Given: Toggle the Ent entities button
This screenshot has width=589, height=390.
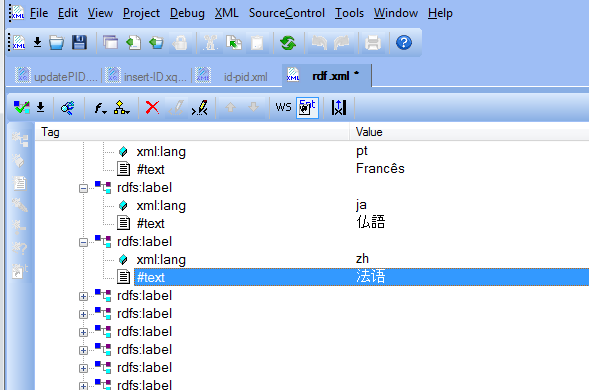Looking at the screenshot, I should [307, 108].
